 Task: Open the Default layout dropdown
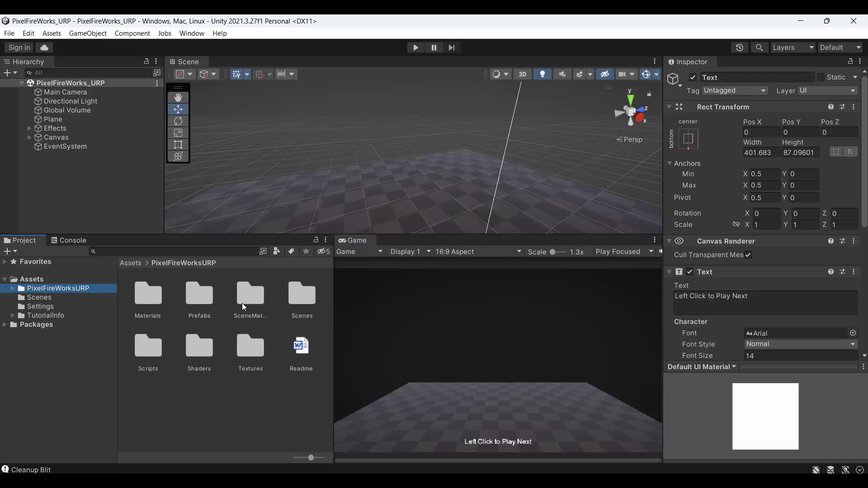(840, 47)
